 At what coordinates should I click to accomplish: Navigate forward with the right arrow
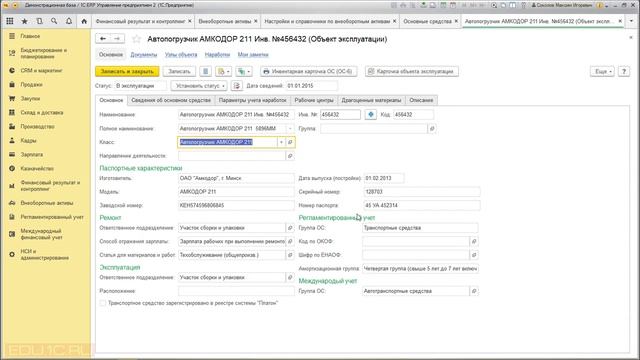point(117,38)
